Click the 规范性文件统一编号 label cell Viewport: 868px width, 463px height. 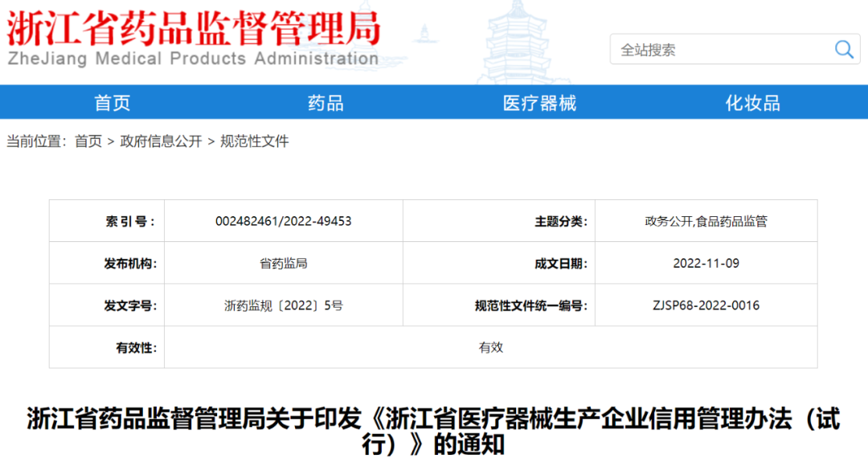click(x=499, y=305)
